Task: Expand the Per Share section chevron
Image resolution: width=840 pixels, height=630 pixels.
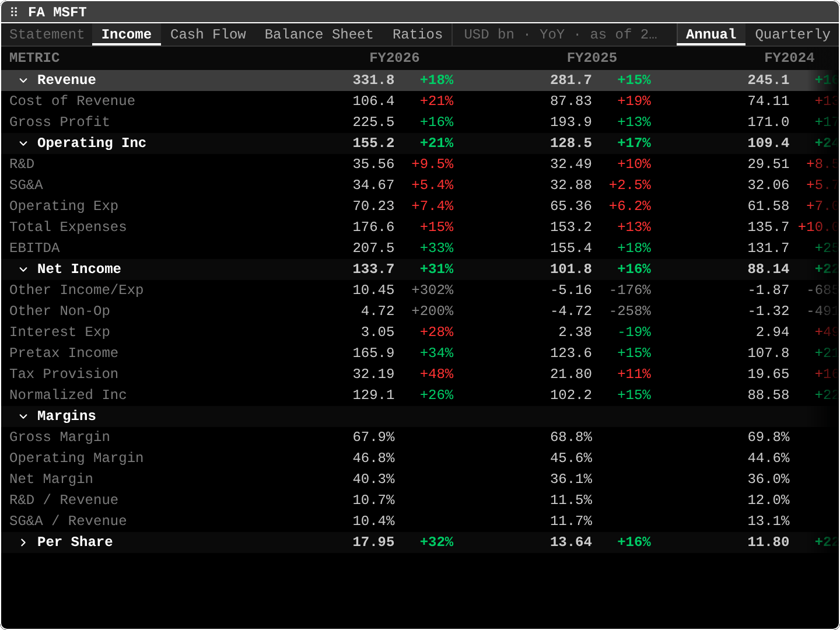Action: pos(23,542)
